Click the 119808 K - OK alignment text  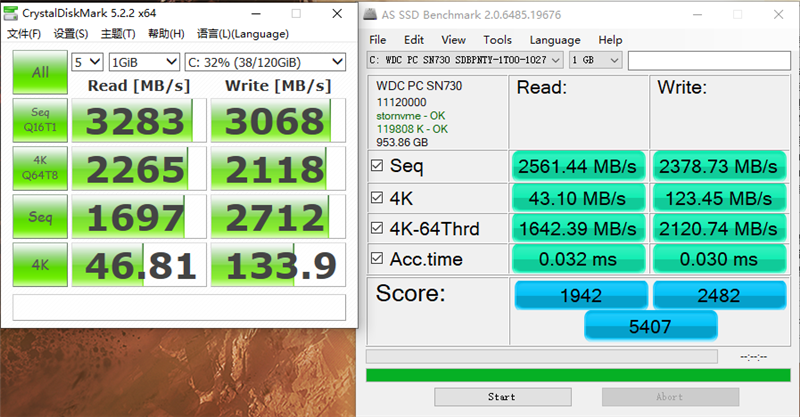click(412, 129)
